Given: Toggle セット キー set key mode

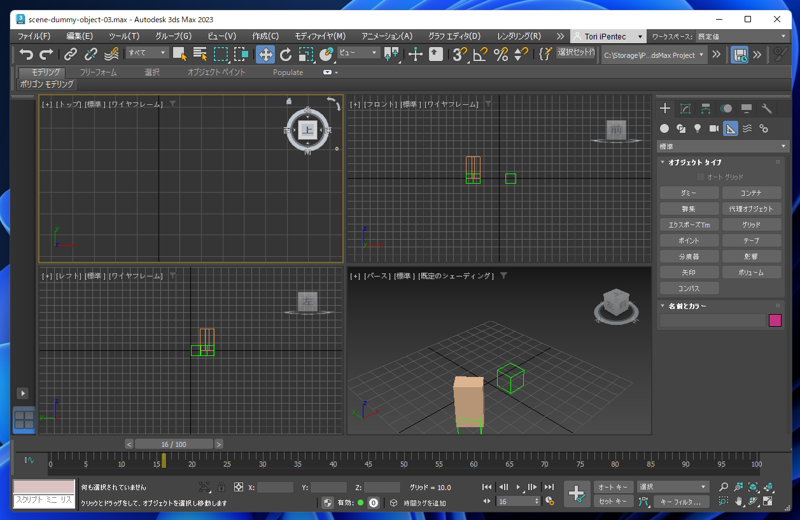Looking at the screenshot, I should [x=612, y=501].
